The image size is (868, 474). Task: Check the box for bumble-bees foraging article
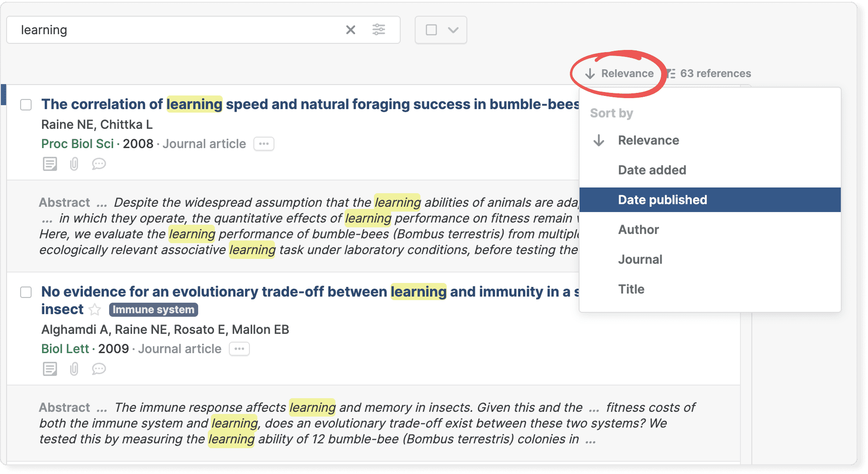point(26,105)
